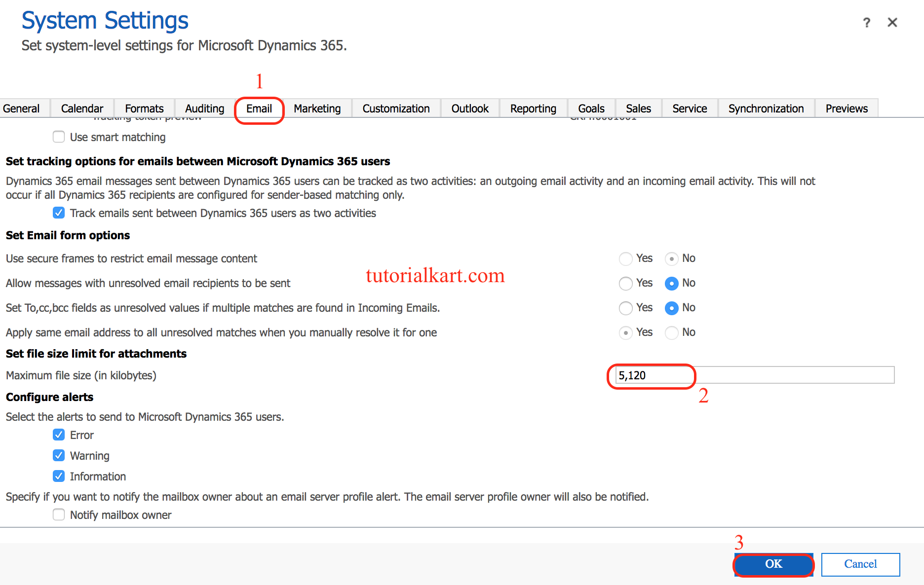
Task: Uncheck the Warning alert option
Action: 59,455
